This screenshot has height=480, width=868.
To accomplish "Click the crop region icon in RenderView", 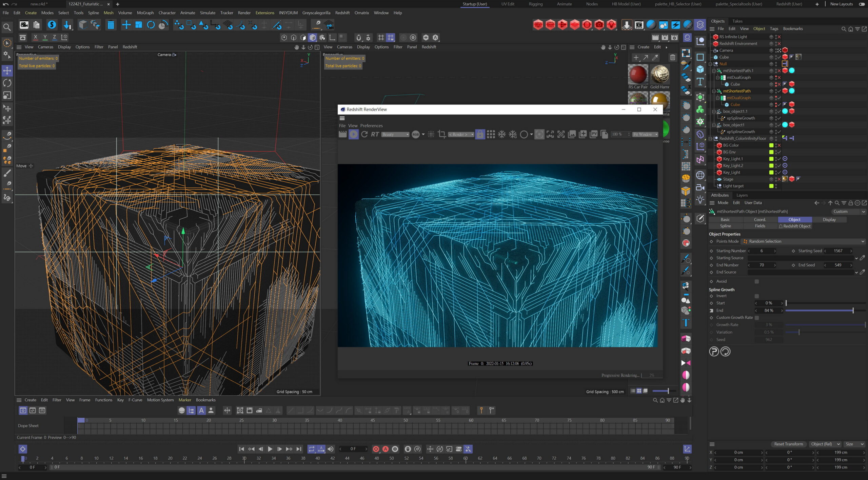I will coord(441,134).
